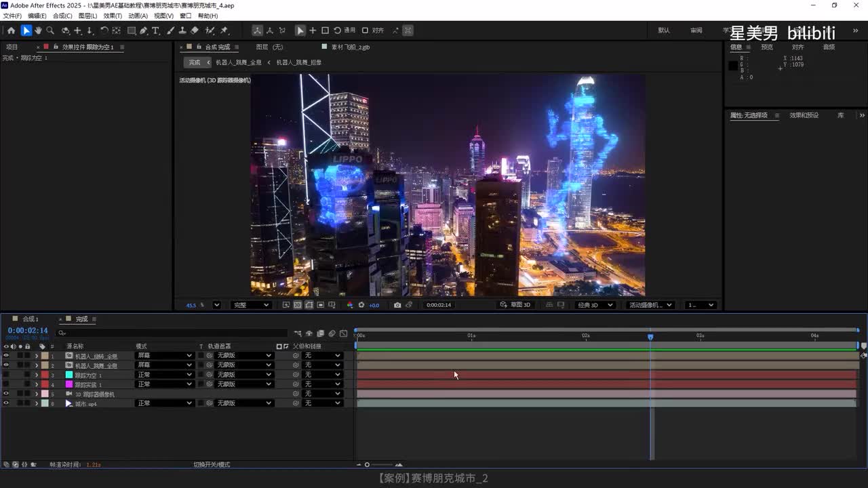Go to the Home screen icon
Screen dimensions: 868x488
click(11, 30)
